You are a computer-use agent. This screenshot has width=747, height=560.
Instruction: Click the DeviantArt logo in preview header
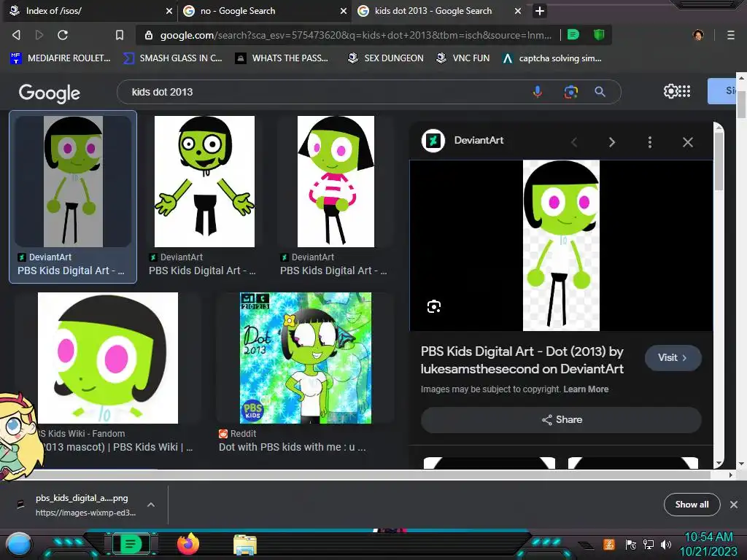pyautogui.click(x=433, y=141)
